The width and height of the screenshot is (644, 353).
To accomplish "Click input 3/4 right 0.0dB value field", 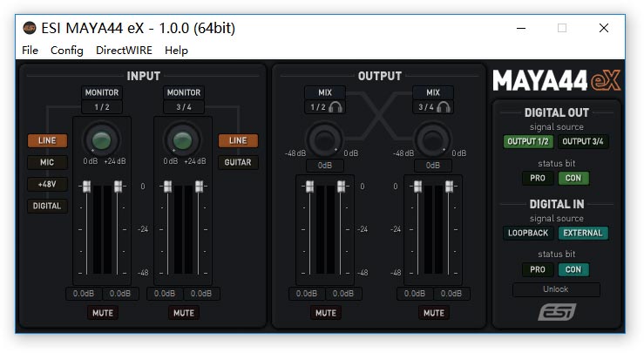I will pyautogui.click(x=201, y=294).
